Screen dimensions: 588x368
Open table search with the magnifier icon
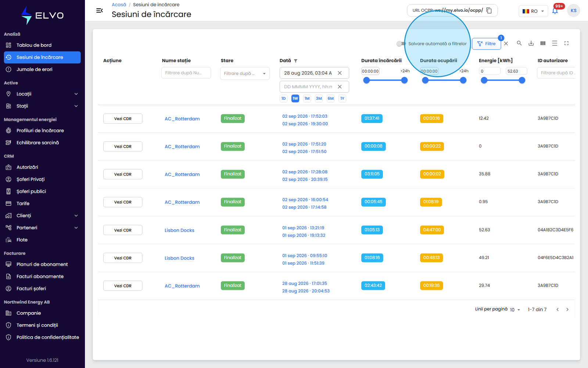(519, 43)
